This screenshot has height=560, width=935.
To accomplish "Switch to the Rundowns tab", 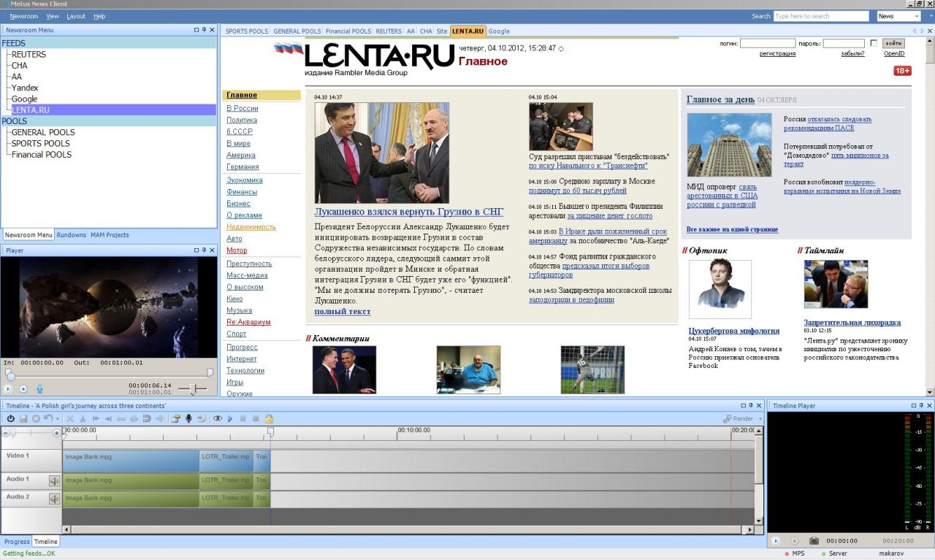I will pyautogui.click(x=72, y=235).
